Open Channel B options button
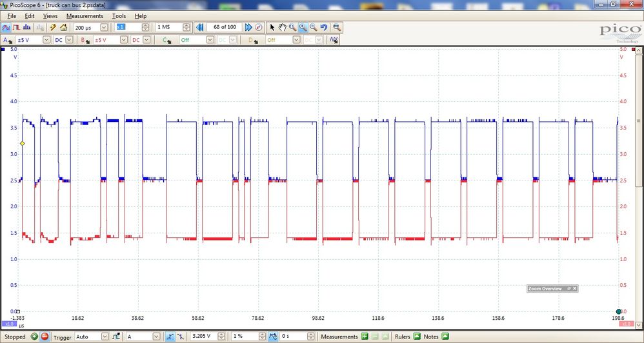Image resolution: width=644 pixels, height=343 pixels. (x=85, y=40)
